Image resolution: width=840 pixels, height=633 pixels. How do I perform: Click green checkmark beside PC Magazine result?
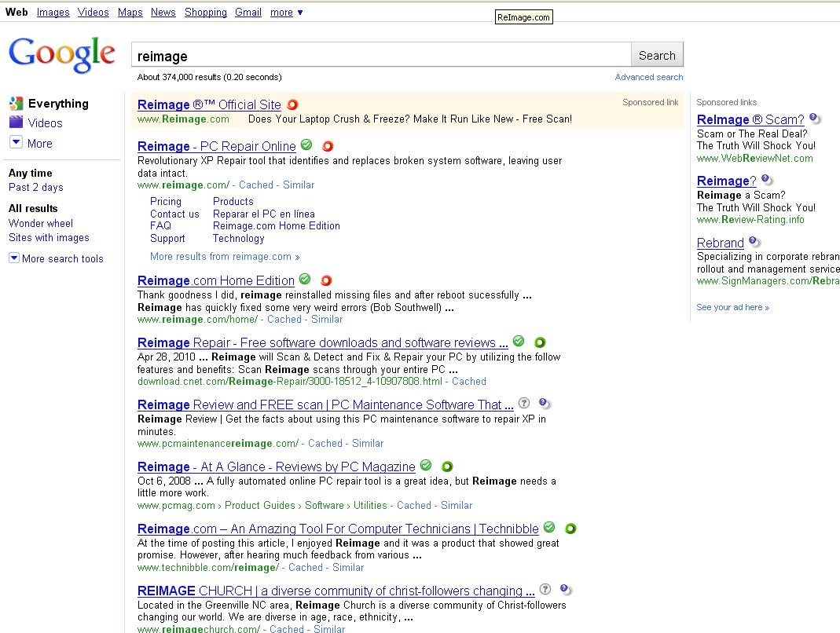(x=426, y=465)
